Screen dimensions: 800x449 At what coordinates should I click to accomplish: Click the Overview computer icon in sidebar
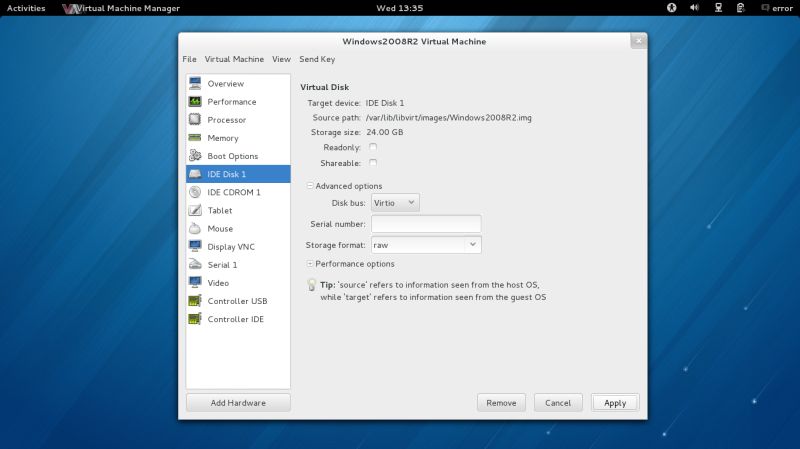tap(195, 83)
